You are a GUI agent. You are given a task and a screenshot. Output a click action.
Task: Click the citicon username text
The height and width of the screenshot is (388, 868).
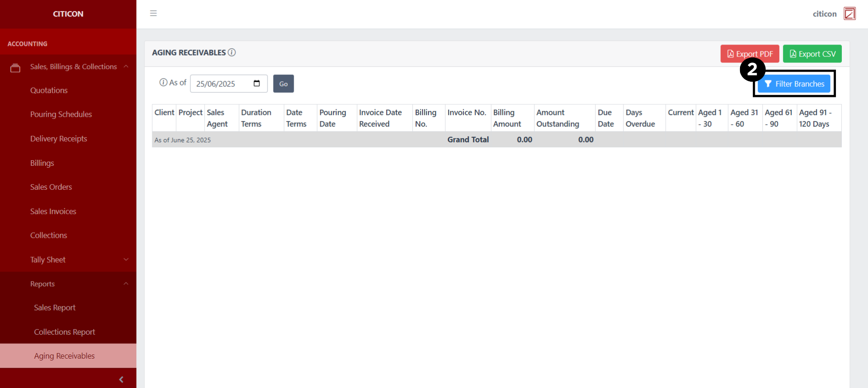[x=824, y=14]
